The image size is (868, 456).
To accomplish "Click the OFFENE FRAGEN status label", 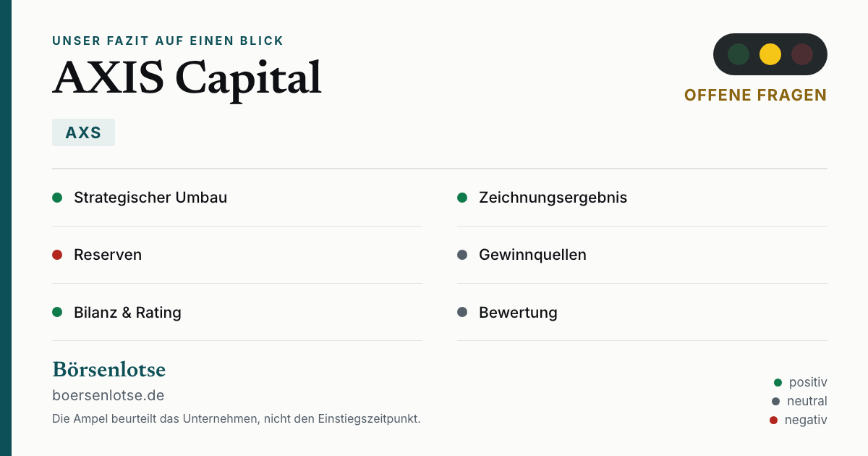I will tap(755, 95).
